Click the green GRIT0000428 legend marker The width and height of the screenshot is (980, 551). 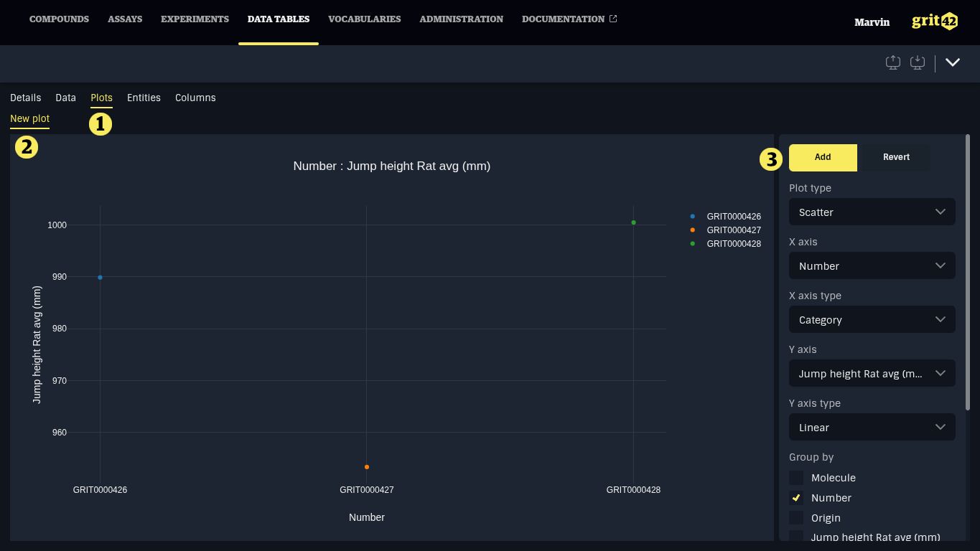point(693,244)
